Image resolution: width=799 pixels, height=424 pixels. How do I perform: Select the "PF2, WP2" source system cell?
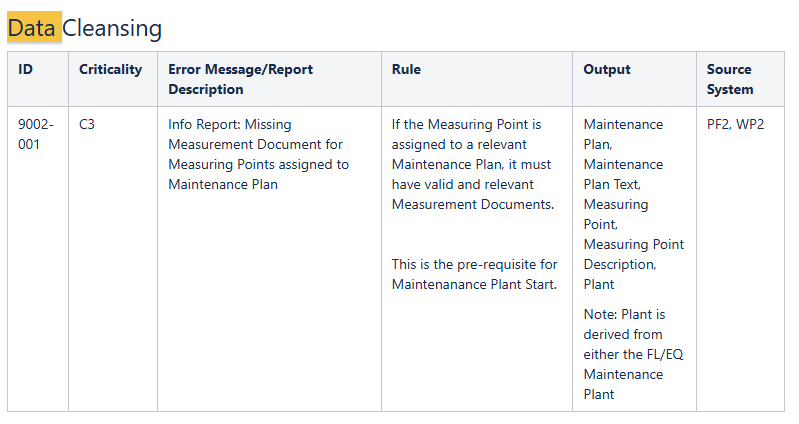tap(735, 125)
